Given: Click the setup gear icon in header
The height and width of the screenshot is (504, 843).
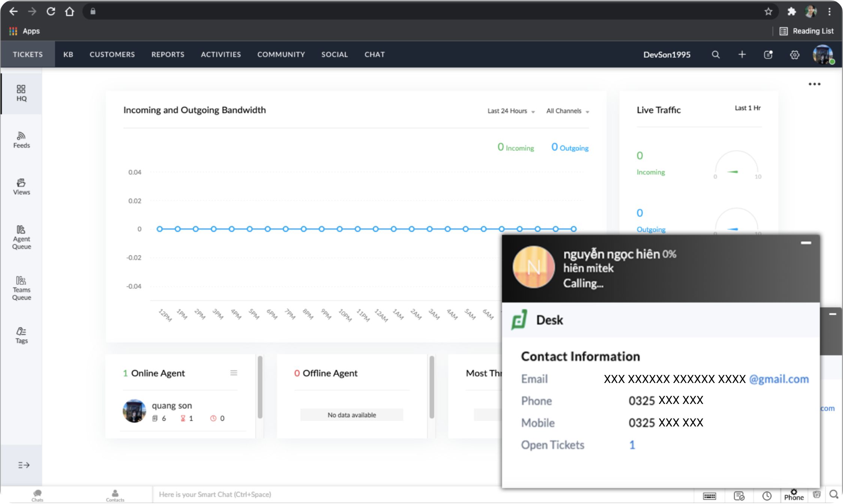Looking at the screenshot, I should (x=794, y=55).
